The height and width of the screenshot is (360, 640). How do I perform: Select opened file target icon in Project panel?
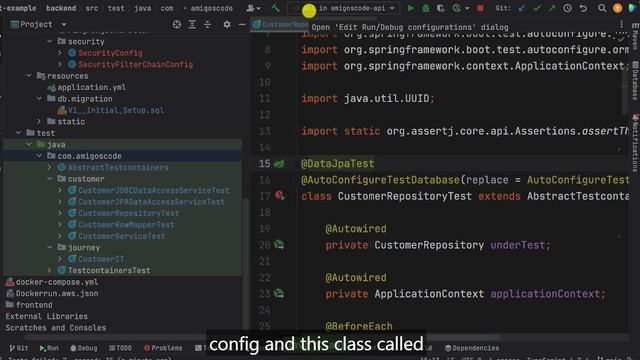click(x=177, y=24)
